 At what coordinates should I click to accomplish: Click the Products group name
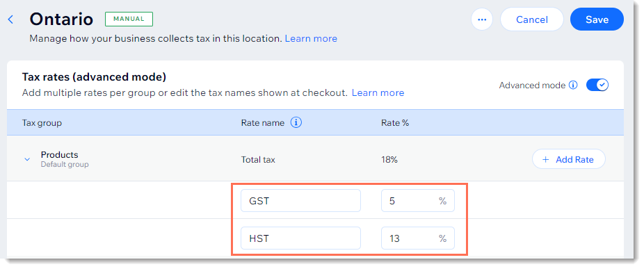coord(60,155)
